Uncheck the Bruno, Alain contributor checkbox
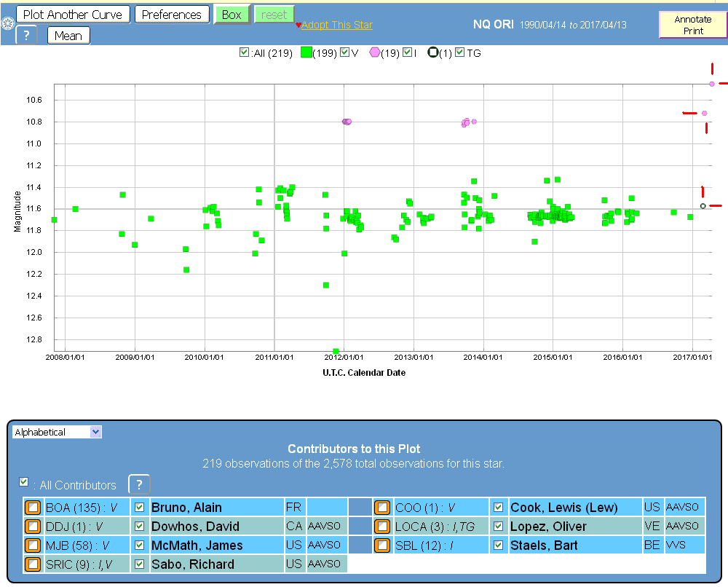Viewport: 728px width, 587px height. point(140,508)
